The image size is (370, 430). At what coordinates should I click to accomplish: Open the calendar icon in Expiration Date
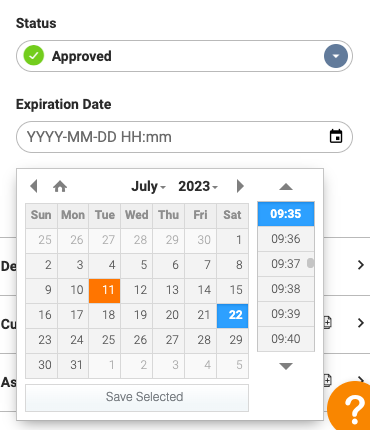[x=336, y=136]
